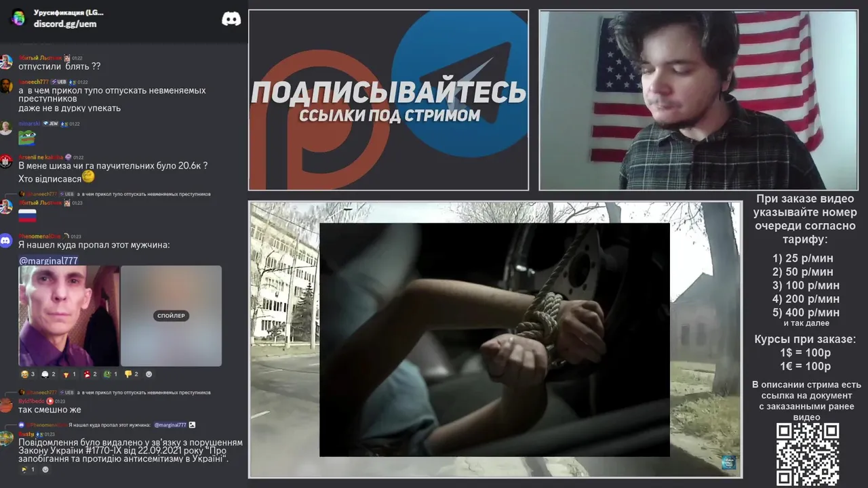Click the crying-laugh reaction with count 3
The height and width of the screenshot is (488, 868).
tap(28, 374)
